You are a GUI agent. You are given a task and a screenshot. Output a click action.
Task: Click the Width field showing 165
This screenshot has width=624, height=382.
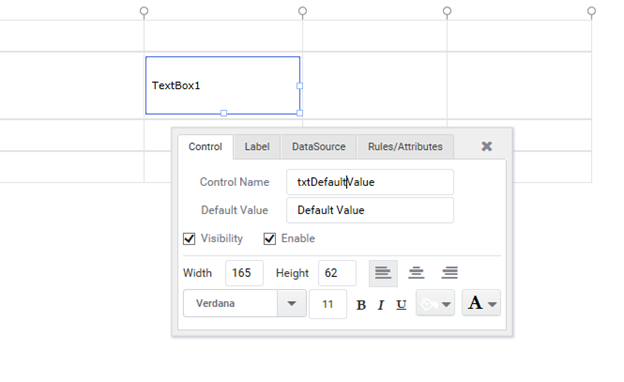(244, 273)
